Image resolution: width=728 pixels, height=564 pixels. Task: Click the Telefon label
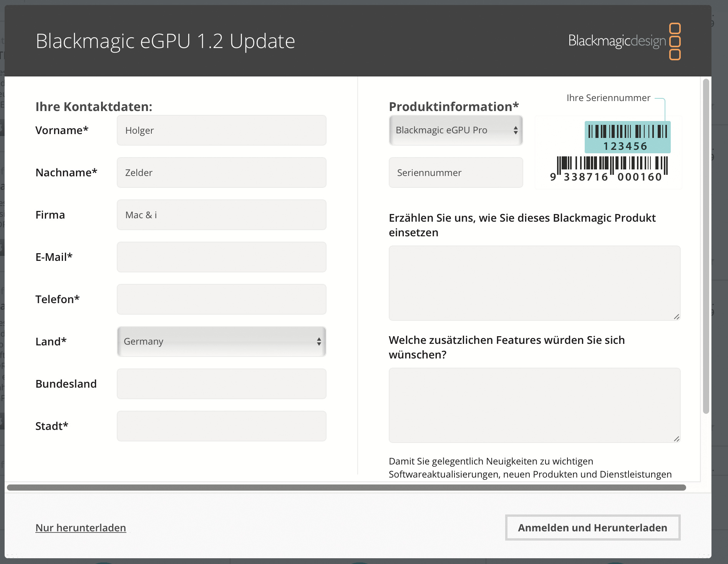(58, 299)
